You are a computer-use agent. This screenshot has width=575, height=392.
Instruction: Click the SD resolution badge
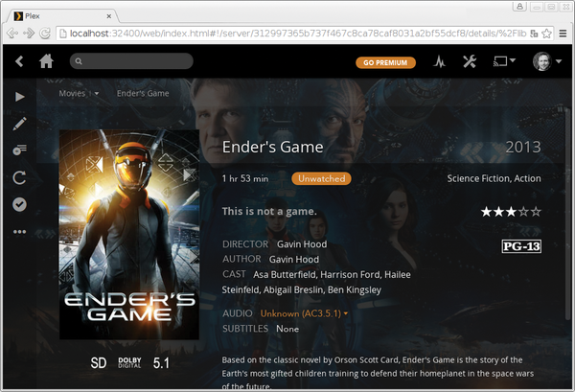tap(99, 363)
